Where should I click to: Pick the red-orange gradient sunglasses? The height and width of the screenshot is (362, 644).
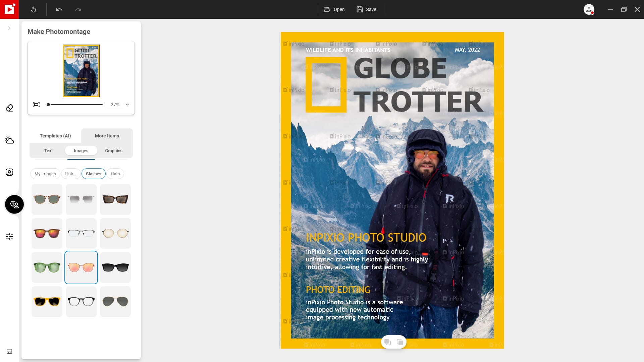[x=47, y=234]
